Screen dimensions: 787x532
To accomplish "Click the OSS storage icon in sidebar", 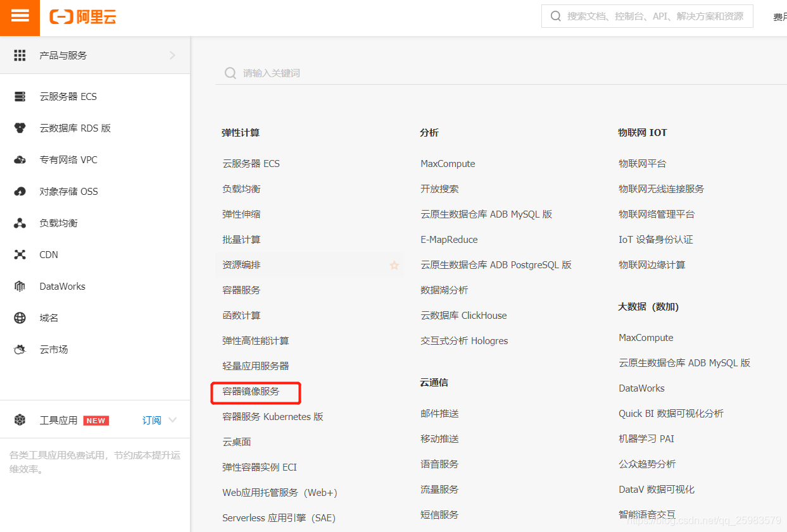I will click(20, 192).
